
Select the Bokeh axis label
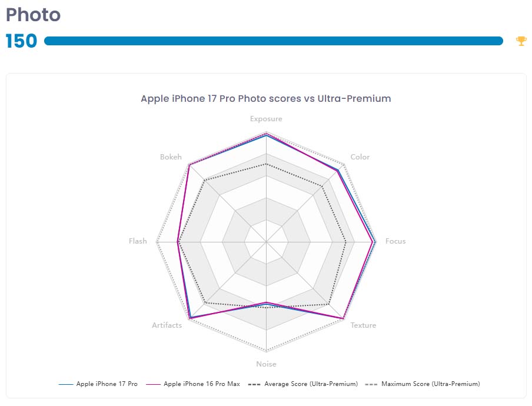click(171, 157)
